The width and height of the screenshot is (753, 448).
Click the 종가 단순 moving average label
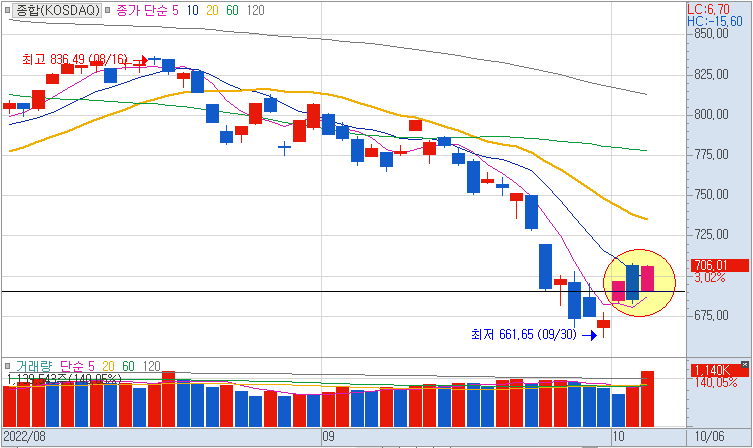click(143, 10)
